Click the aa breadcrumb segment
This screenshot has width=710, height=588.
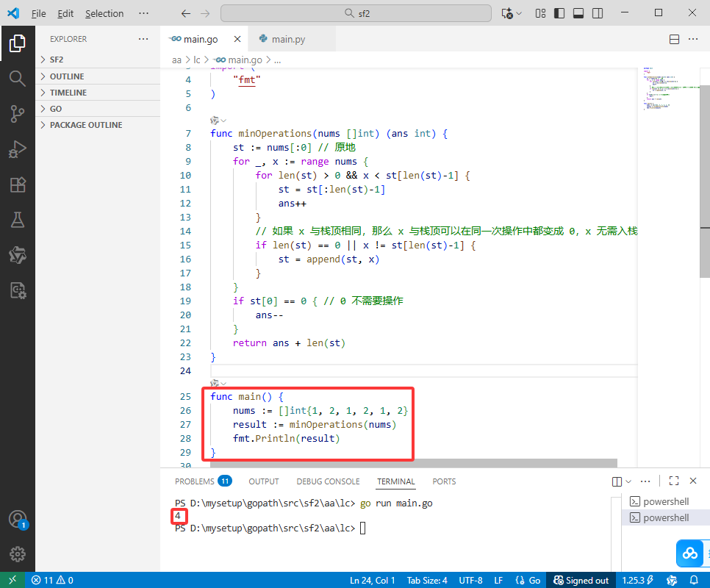point(176,60)
